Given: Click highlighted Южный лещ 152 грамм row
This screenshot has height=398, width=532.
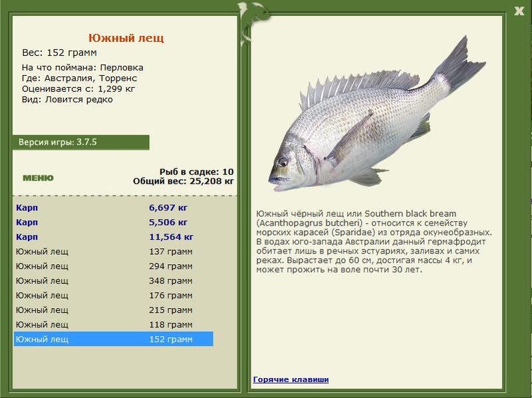Looking at the screenshot, I should pyautogui.click(x=113, y=339).
